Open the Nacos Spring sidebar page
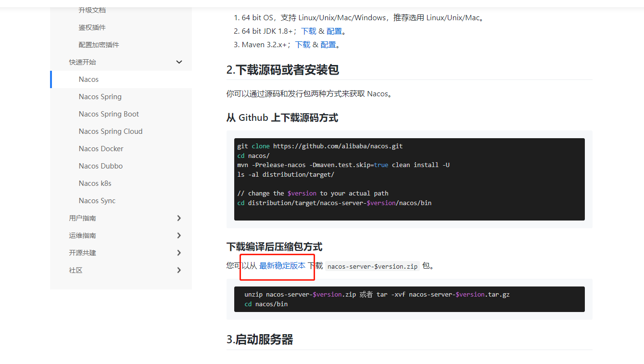 coord(100,97)
